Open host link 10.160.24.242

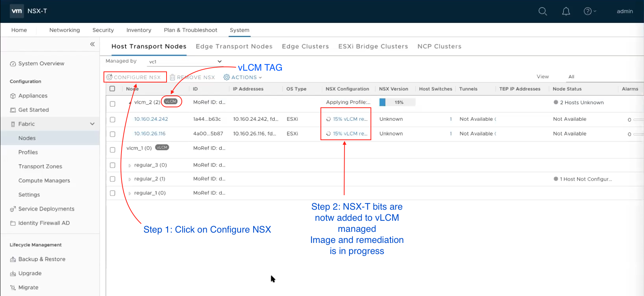[x=151, y=119]
